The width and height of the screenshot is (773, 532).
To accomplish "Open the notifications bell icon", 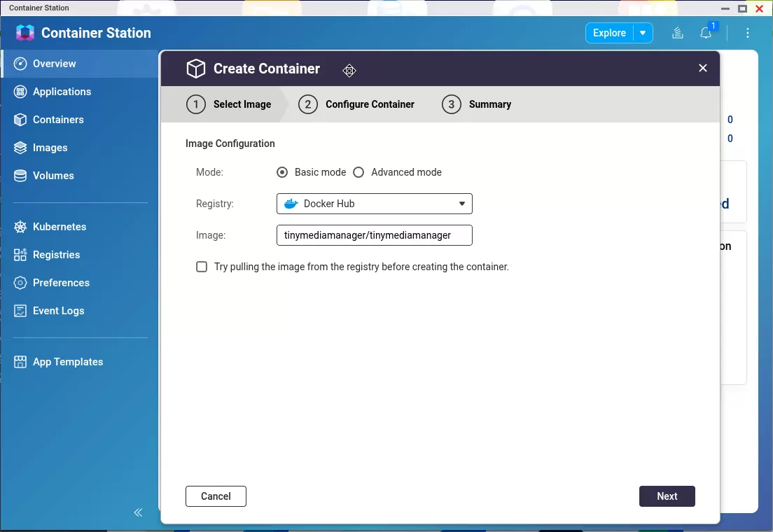I will pos(706,33).
